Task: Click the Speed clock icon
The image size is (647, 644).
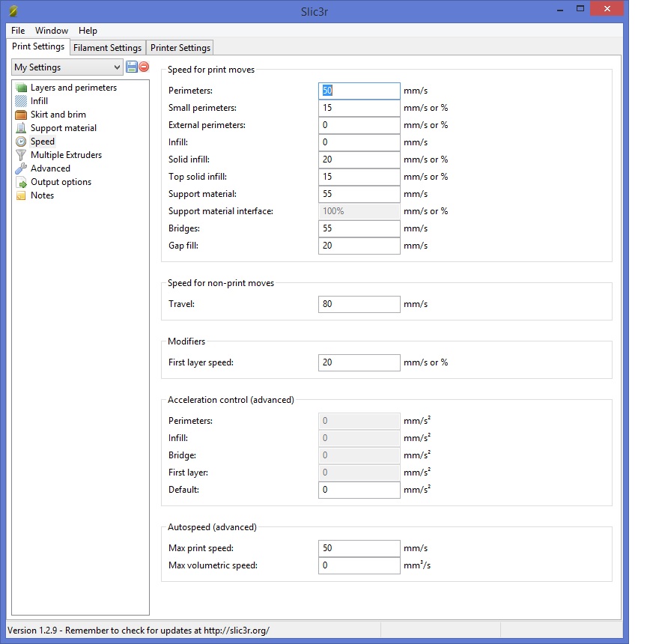Action: point(21,142)
